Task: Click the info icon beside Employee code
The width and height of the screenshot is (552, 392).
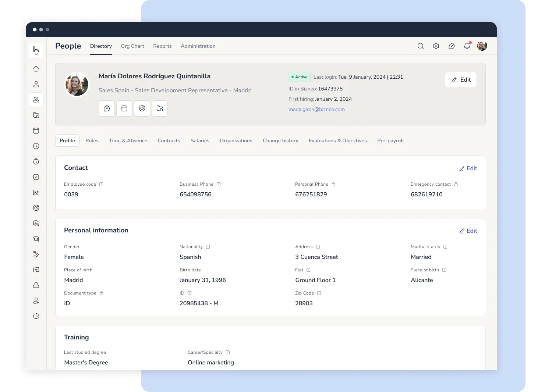Action: 101,184
